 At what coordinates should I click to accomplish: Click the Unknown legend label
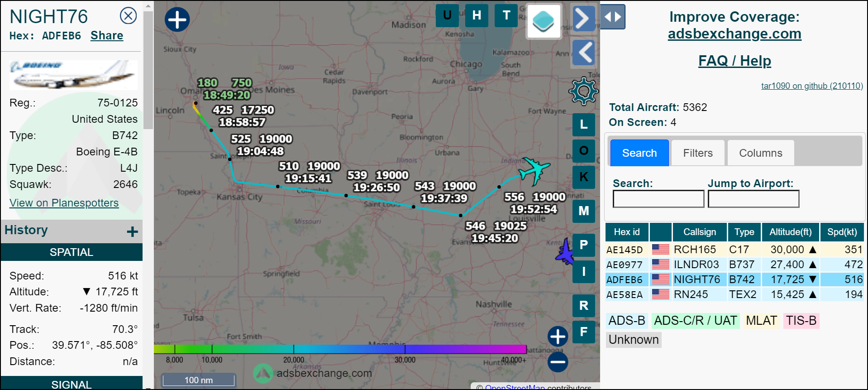(634, 340)
